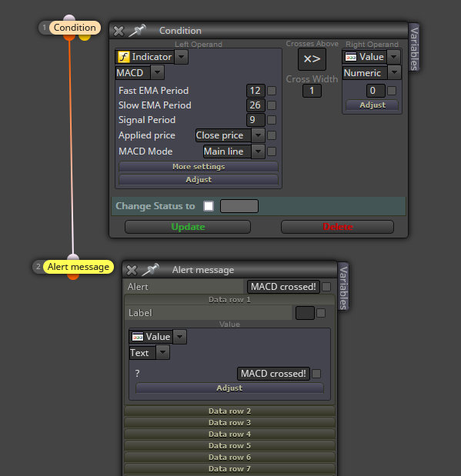Image resolution: width=461 pixels, height=476 pixels.
Task: Click the Value icon in Right Operand
Action: [x=351, y=57]
